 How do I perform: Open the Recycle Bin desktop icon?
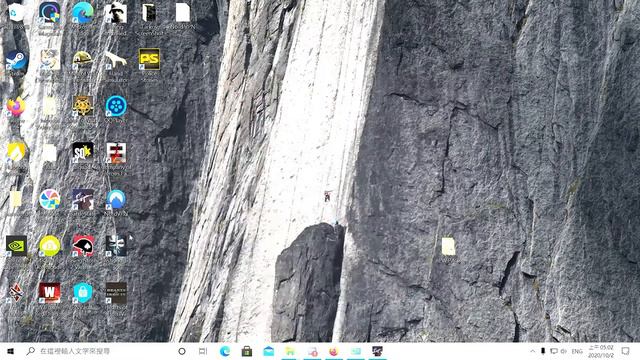tap(16, 13)
